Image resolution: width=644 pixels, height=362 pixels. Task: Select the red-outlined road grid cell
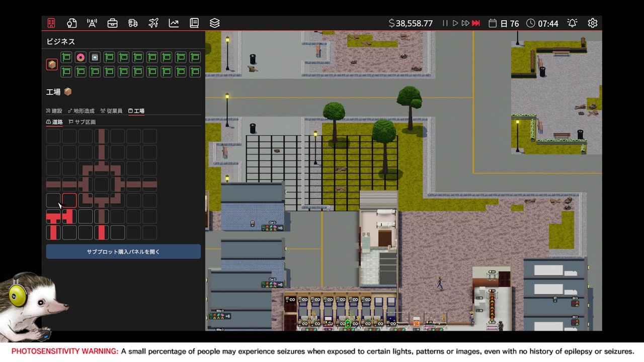click(69, 201)
